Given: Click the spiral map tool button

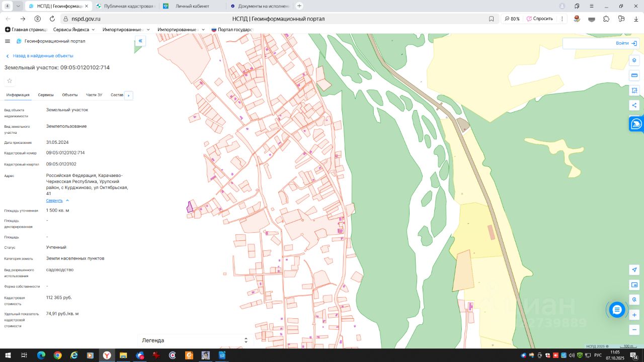Looking at the screenshot, I should (x=634, y=300).
